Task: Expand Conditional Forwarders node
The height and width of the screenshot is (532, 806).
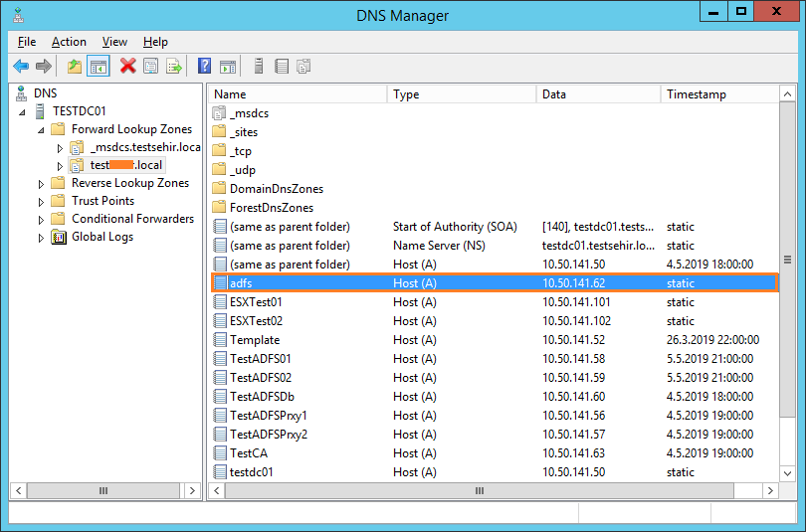Action: pyautogui.click(x=41, y=220)
